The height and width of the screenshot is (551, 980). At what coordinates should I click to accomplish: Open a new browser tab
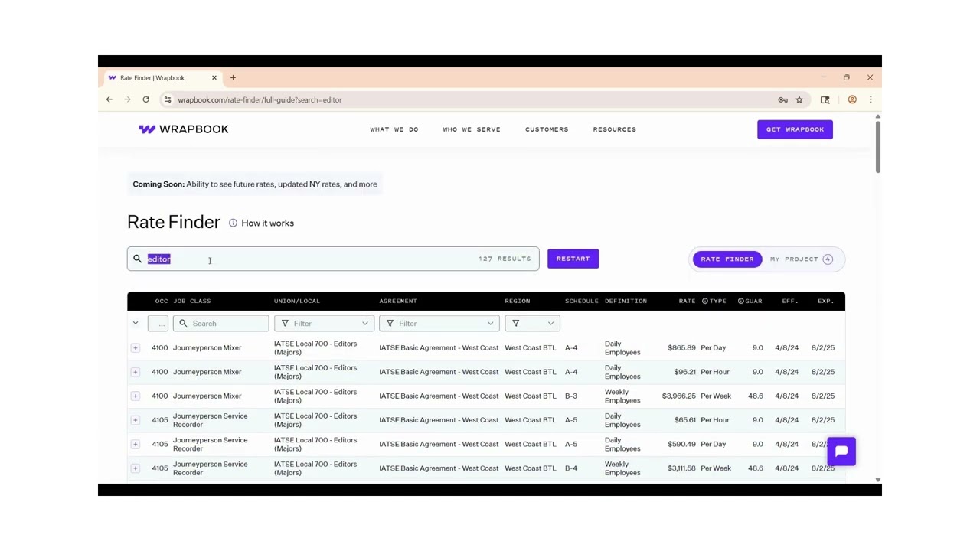[233, 77]
